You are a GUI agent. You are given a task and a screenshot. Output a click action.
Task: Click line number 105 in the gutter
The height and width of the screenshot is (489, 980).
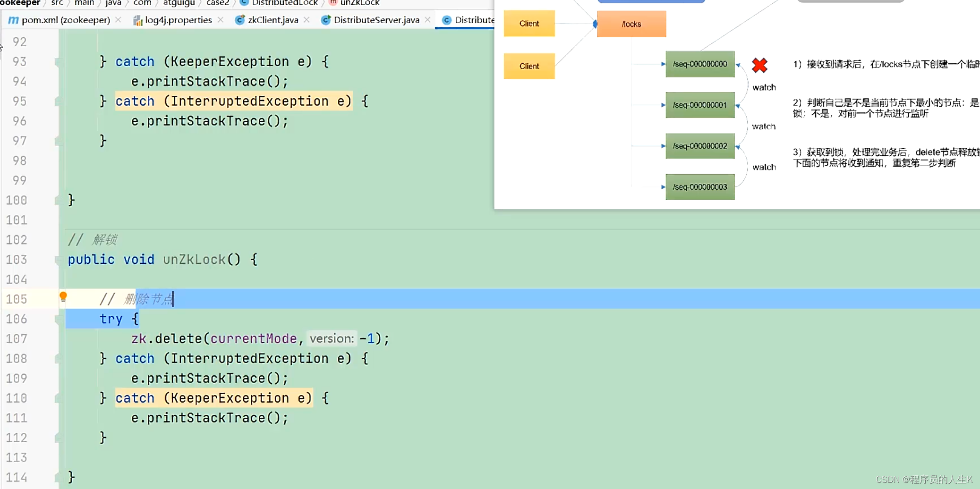coord(17,299)
